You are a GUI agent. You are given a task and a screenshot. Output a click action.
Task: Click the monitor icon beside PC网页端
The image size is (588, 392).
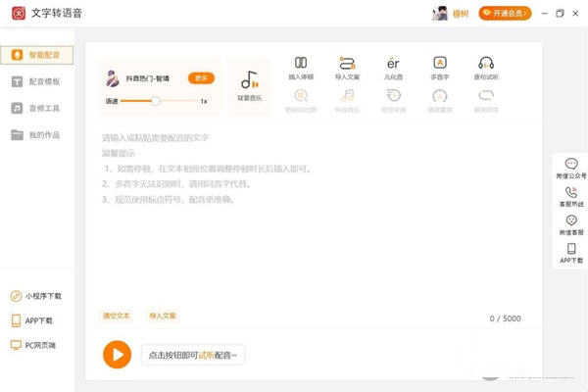coord(16,346)
